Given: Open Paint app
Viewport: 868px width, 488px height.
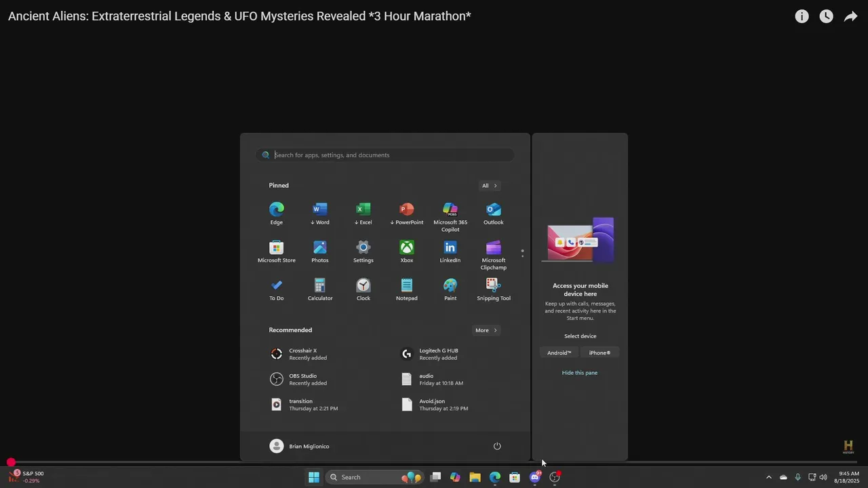Looking at the screenshot, I should point(450,289).
